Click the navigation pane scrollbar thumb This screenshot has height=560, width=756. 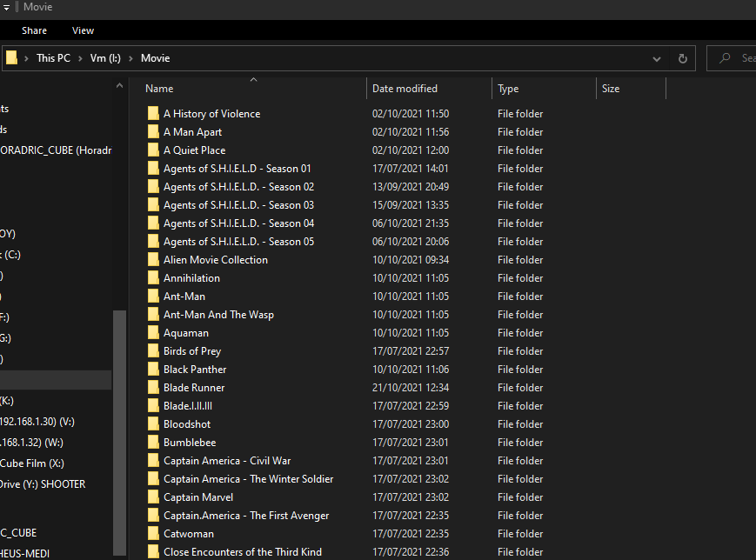[119, 432]
